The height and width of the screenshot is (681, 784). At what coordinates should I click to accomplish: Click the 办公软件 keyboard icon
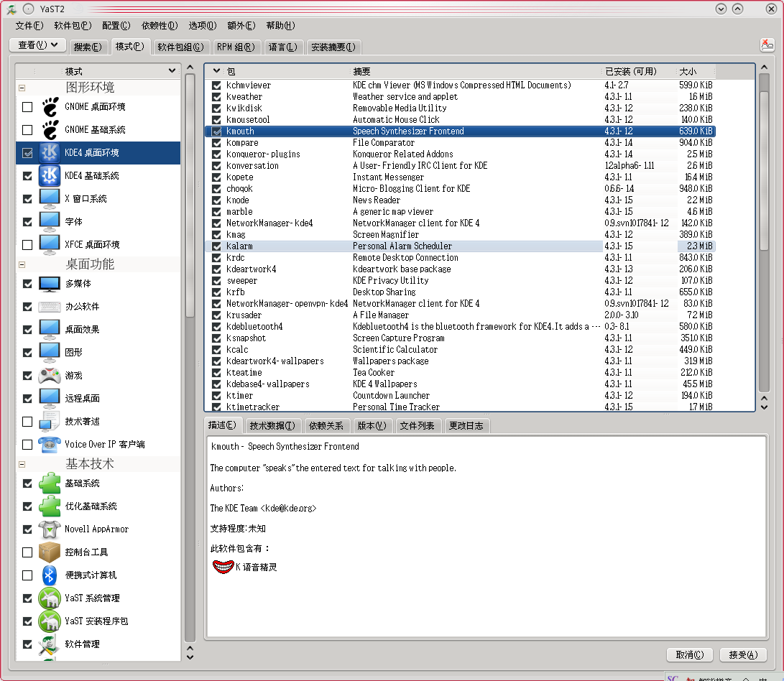click(50, 307)
